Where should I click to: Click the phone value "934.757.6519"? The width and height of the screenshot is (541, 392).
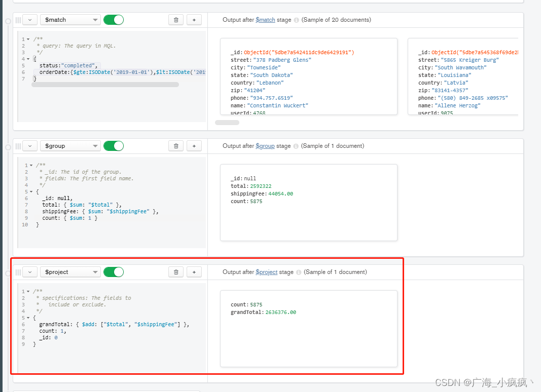pos(272,98)
